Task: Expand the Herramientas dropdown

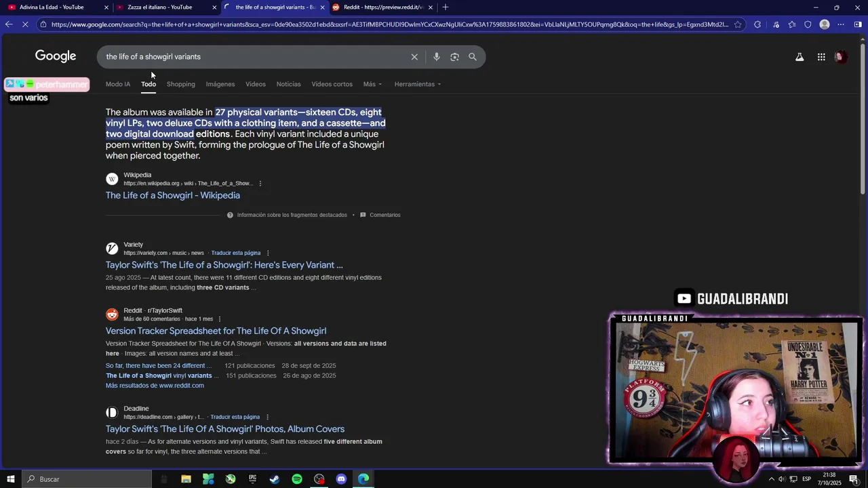Action: [418, 84]
